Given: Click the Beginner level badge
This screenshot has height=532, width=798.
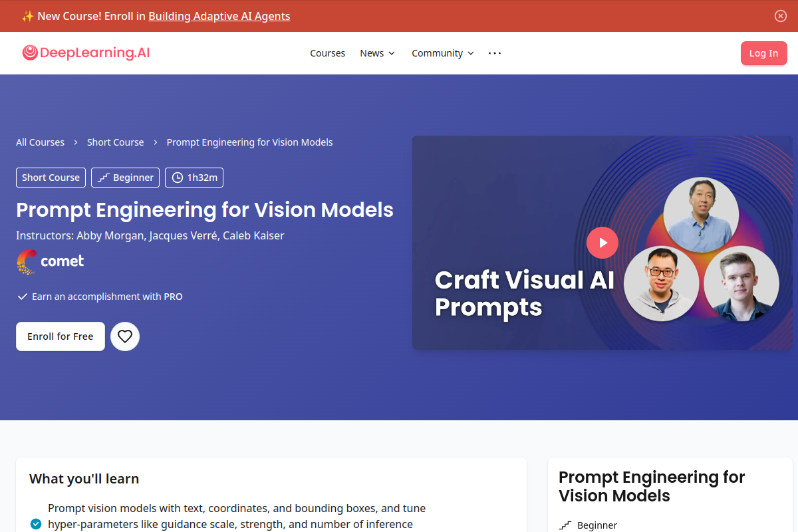Looking at the screenshot, I should coord(125,178).
